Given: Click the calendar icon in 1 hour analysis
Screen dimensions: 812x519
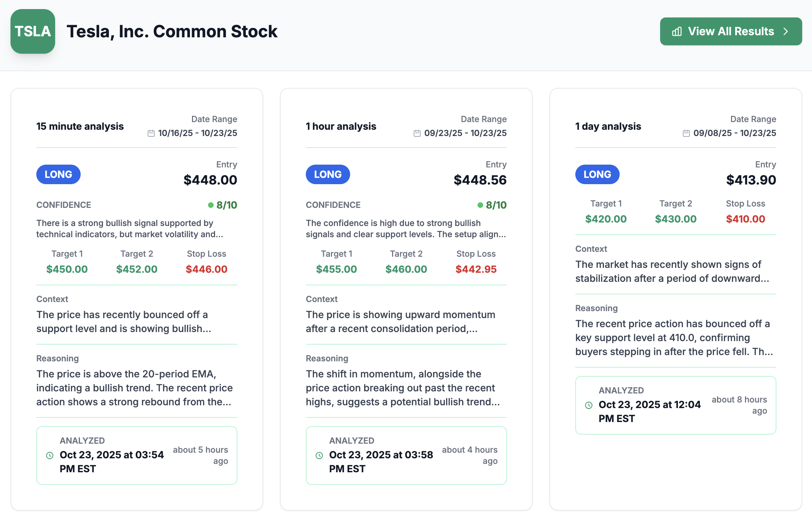Looking at the screenshot, I should click(x=416, y=133).
